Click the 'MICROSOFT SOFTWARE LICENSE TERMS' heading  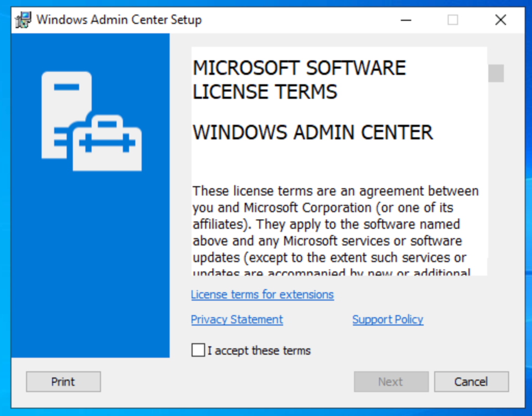point(299,80)
